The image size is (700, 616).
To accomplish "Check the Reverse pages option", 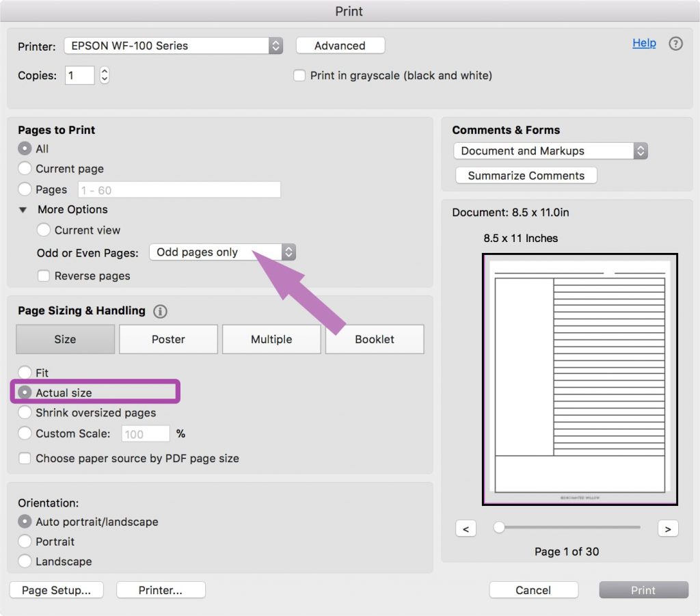I will pyautogui.click(x=44, y=276).
